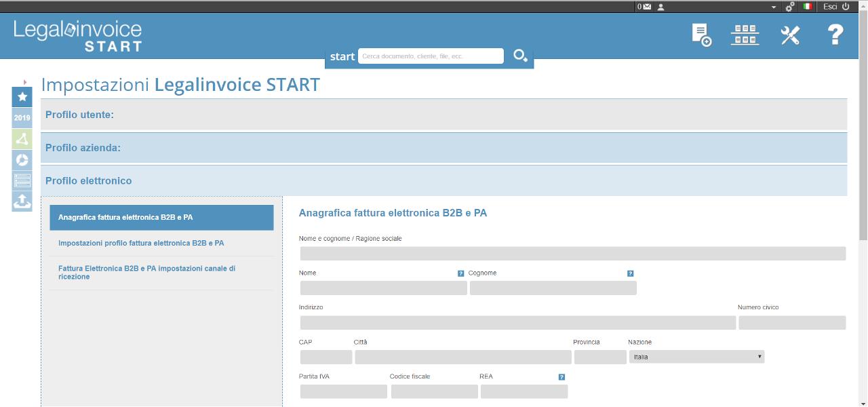Viewport: 868px width, 407px height.
Task: Select the star favorites sidebar icon
Action: tap(22, 97)
